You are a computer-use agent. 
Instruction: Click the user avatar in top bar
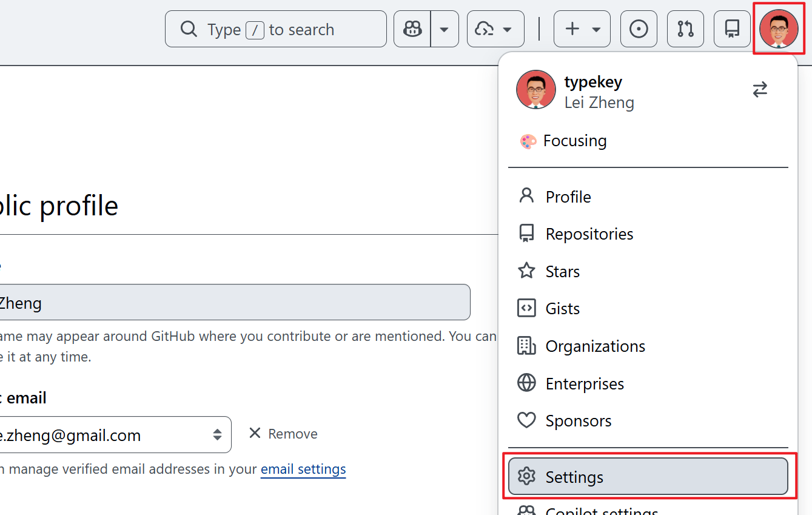(779, 29)
